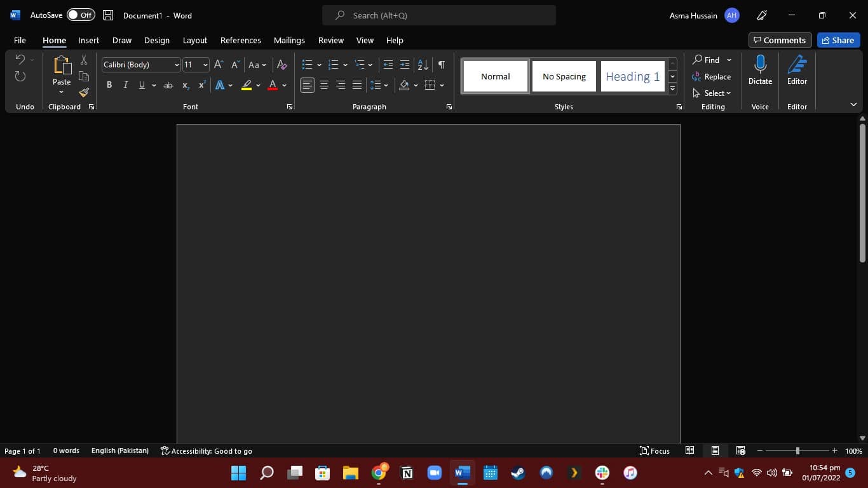Expand the Styles gallery more arrow

(672, 89)
